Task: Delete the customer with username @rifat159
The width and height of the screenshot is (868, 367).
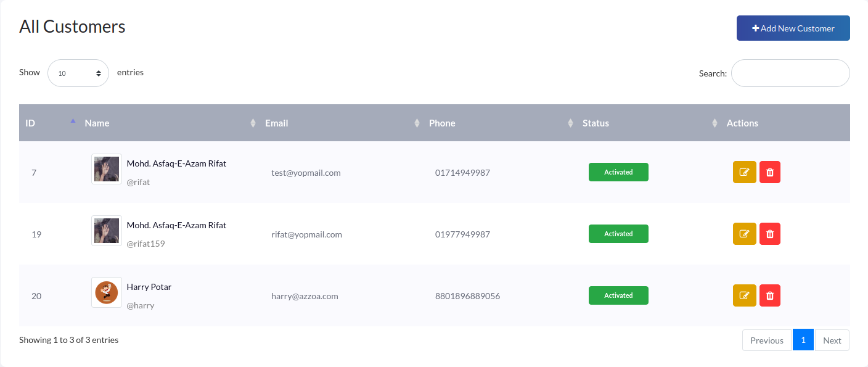Action: pos(769,234)
